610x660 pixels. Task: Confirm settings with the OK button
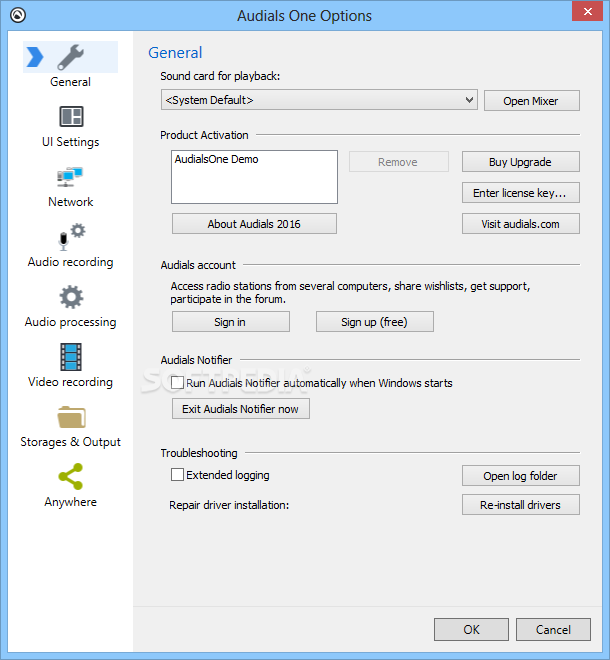471,630
